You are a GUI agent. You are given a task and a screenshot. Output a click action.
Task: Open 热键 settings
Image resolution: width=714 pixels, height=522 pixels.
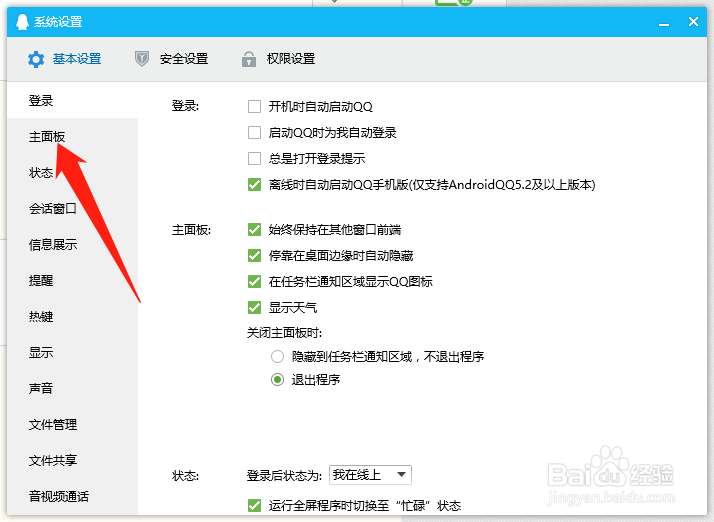pyautogui.click(x=72, y=316)
